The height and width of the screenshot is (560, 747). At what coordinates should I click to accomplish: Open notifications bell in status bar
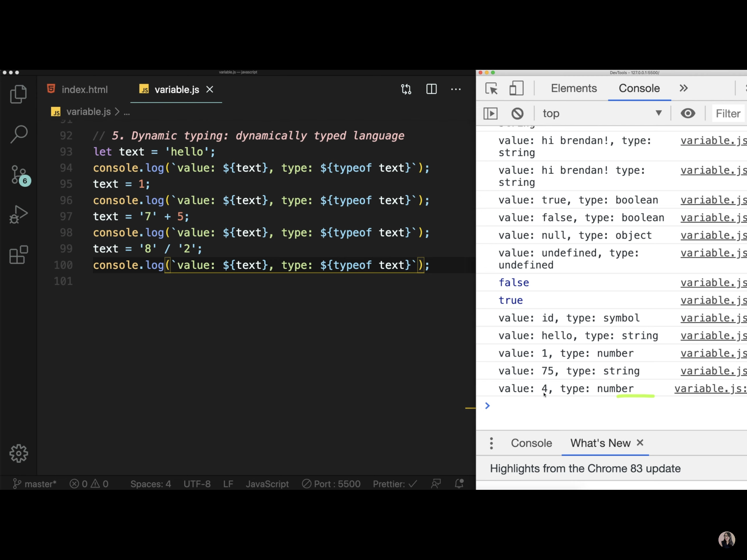pos(459,484)
